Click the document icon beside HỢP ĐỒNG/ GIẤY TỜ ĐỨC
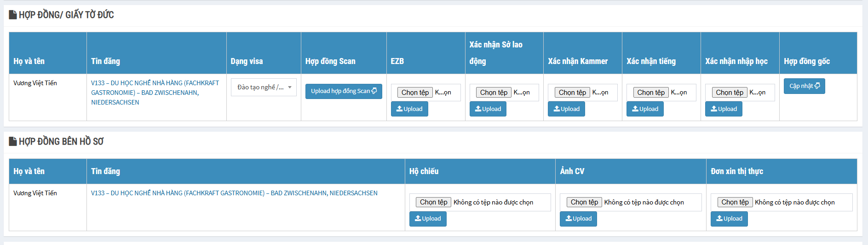 [13, 15]
